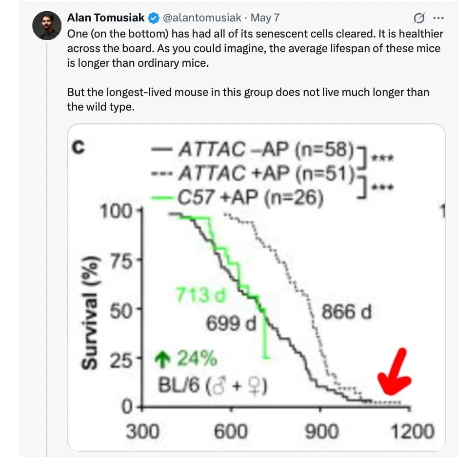Viewport: 476px width, 457px height.
Task: Click the 866 d median label
Action: pos(346,312)
